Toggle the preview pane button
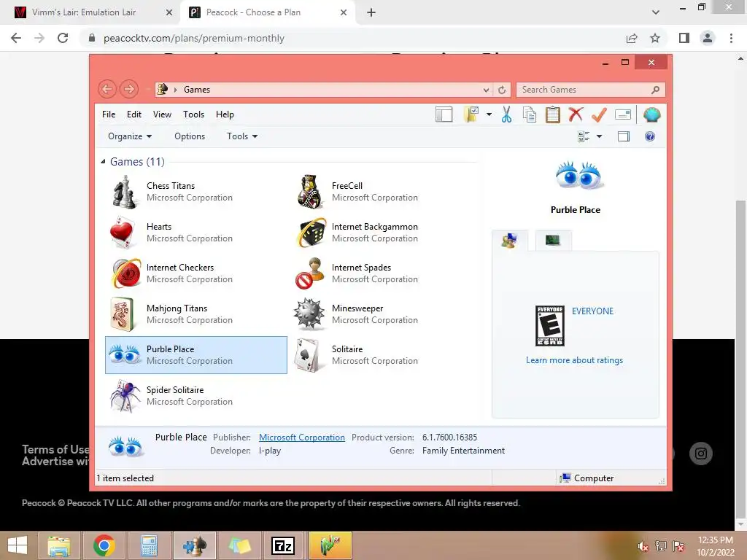Screen dimensions: 747x560 (x=623, y=136)
